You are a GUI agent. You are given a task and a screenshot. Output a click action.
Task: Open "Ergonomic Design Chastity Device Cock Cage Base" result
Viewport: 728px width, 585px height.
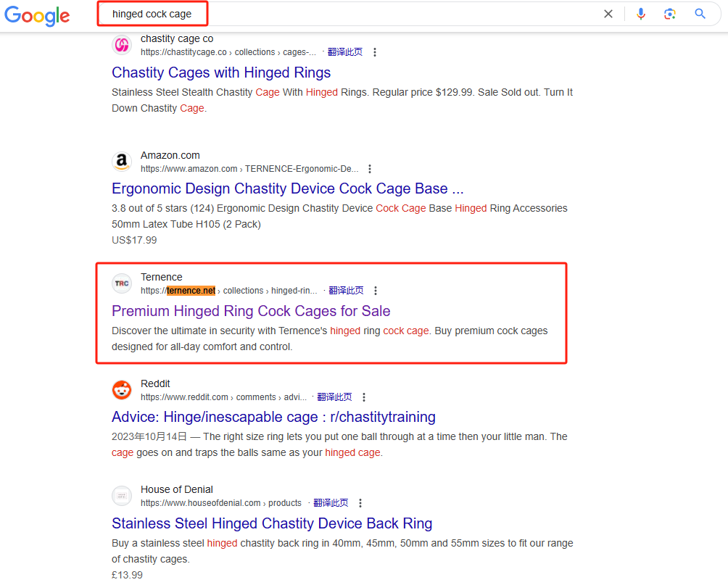pyautogui.click(x=287, y=188)
